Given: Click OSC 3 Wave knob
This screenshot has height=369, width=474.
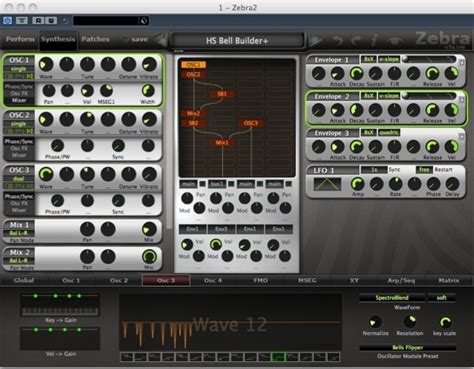Looking at the screenshot, I should point(46,174).
